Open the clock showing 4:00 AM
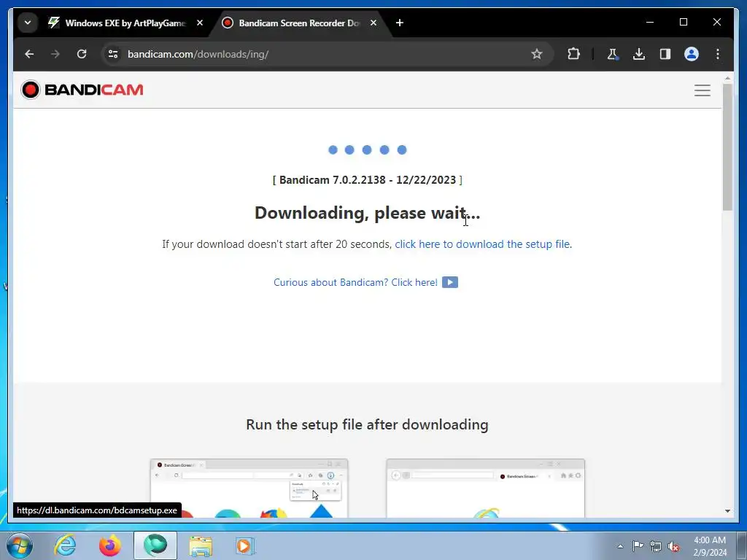Image resolution: width=747 pixels, height=560 pixels. (x=710, y=546)
